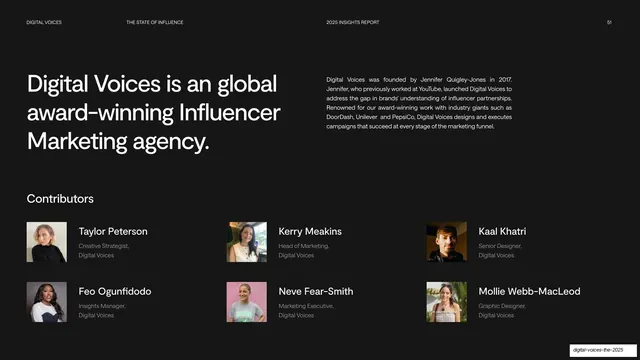The image size is (640, 360).
Task: Click Taylor Peterson's profile photo
Action: click(47, 242)
